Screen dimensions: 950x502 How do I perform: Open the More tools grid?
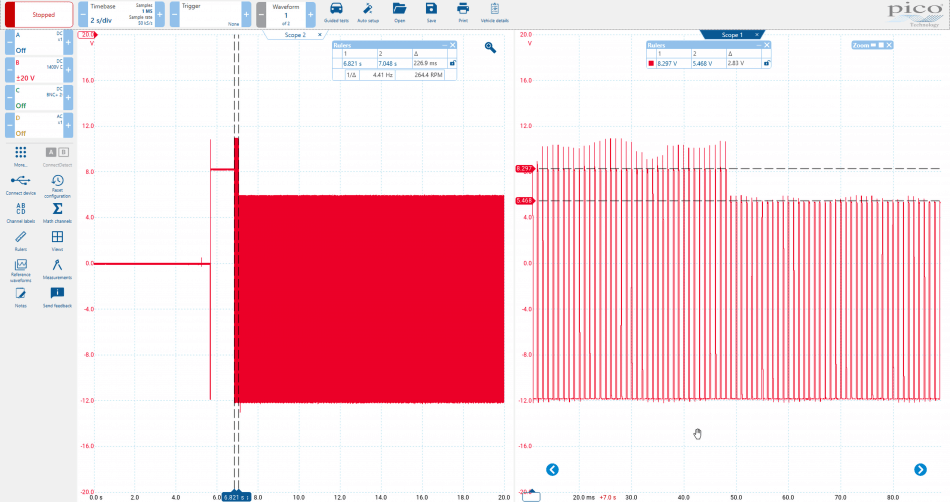(x=21, y=156)
